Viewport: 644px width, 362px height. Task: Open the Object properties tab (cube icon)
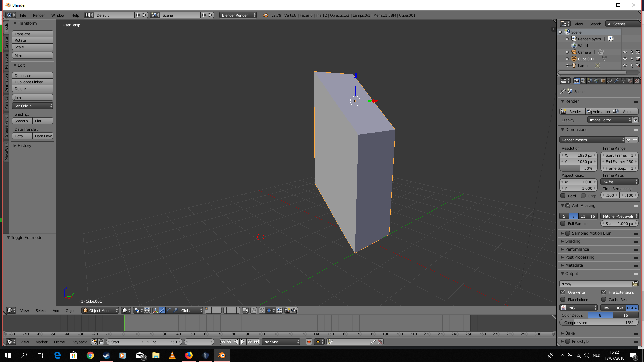tap(603, 81)
